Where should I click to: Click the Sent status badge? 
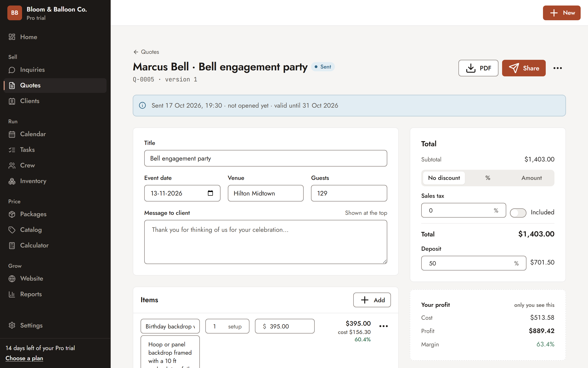coord(323,67)
